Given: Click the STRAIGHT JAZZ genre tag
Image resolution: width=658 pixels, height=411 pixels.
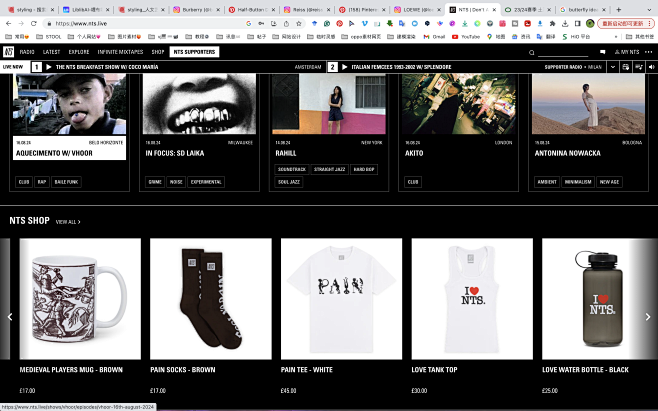Looking at the screenshot, I should [329, 169].
